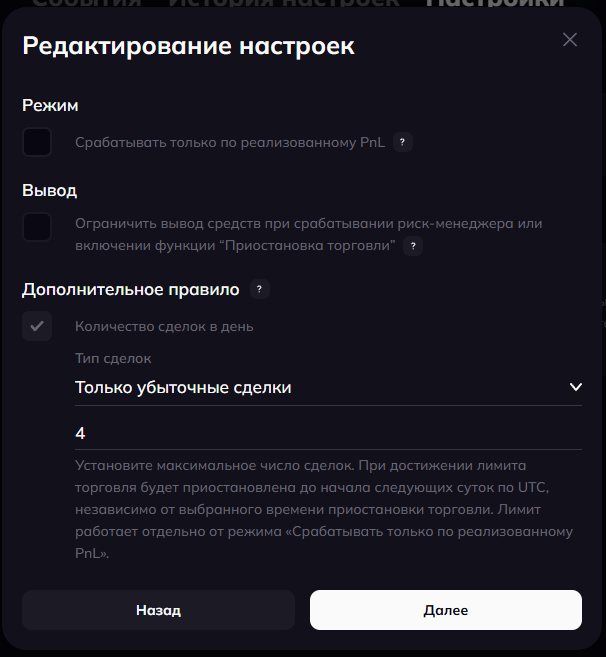This screenshot has width=606, height=657.
Task: Enable the realized PnL only checkbox
Action: click(x=37, y=142)
